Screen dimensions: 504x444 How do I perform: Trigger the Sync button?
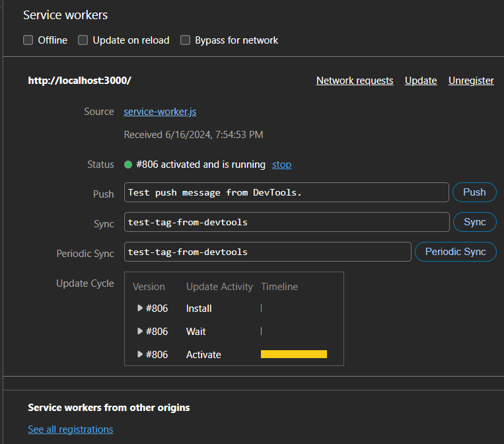click(475, 222)
